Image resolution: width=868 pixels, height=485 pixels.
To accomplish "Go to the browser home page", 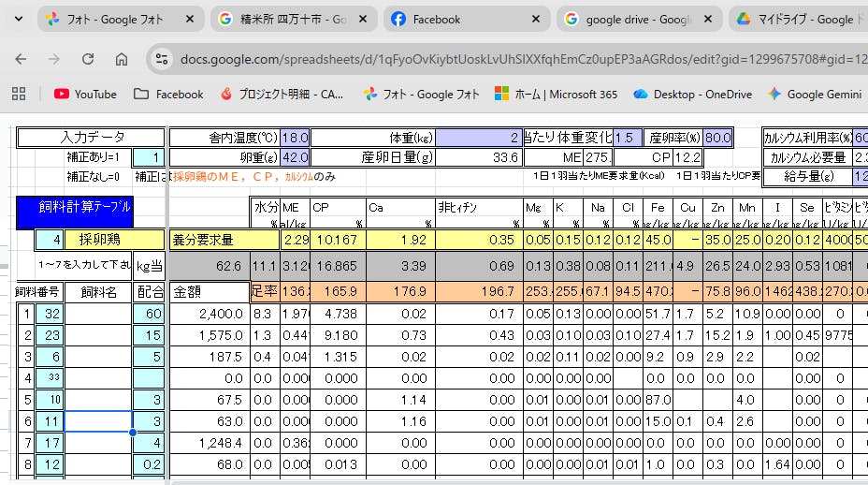I will pos(122,59).
